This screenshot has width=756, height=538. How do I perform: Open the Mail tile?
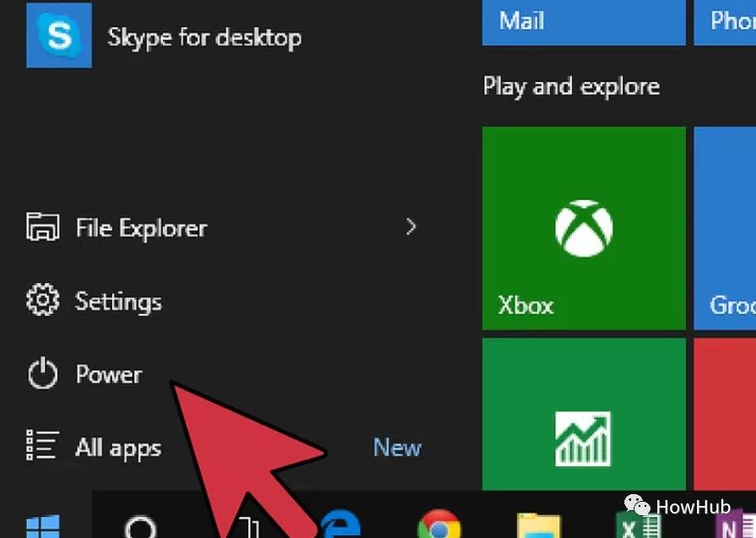584,23
